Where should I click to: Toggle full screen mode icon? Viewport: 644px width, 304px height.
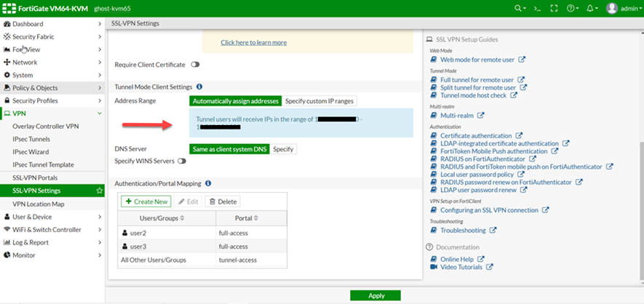[554, 8]
